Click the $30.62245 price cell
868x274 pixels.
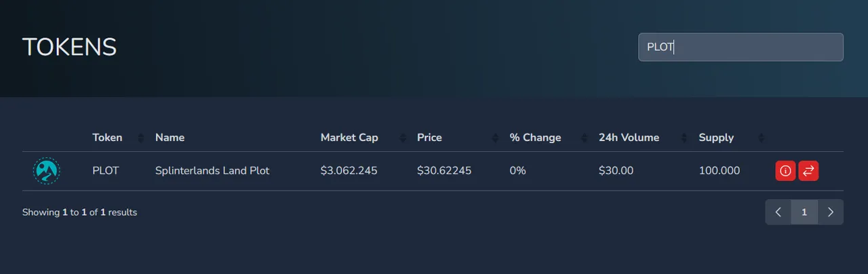444,171
